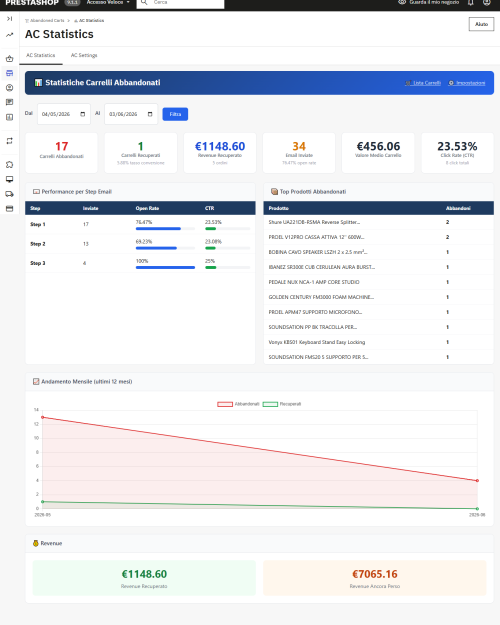This screenshot has width=500, height=625.
Task: Open the looping-arrows sidebar icon
Action: tap(10, 141)
